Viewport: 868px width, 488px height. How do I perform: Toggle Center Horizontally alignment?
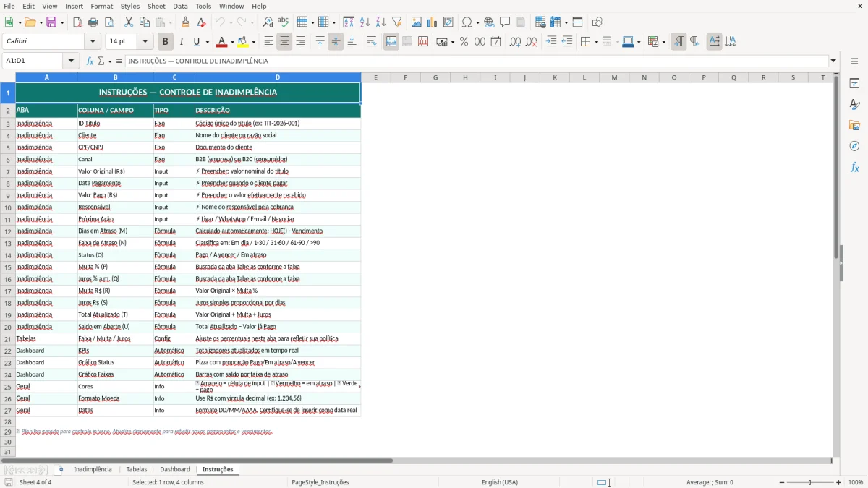284,42
